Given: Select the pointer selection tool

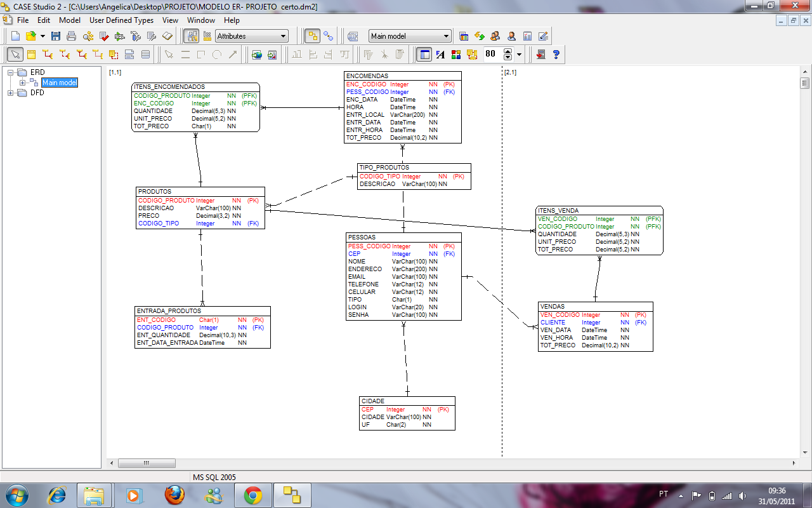Looking at the screenshot, I should 16,54.
